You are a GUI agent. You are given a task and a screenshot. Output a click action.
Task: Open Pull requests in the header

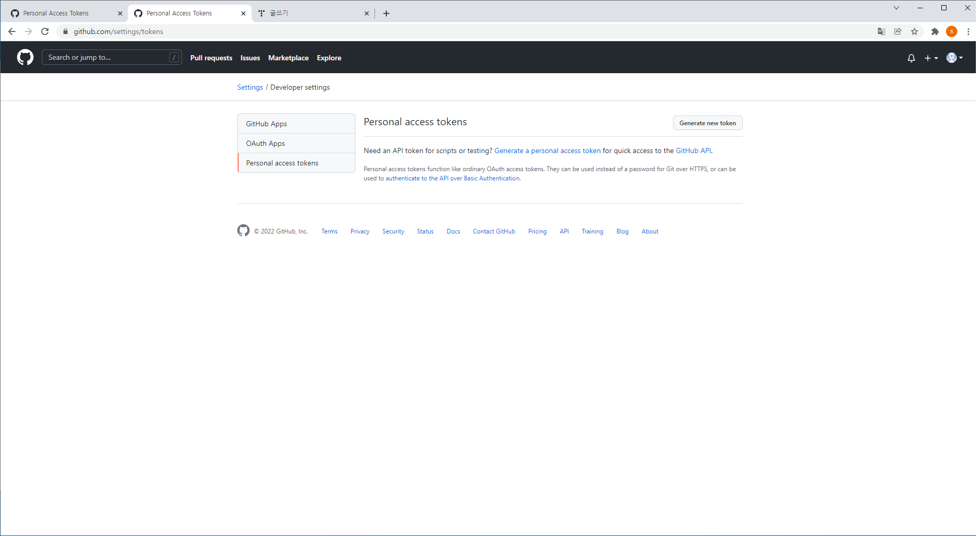point(211,58)
